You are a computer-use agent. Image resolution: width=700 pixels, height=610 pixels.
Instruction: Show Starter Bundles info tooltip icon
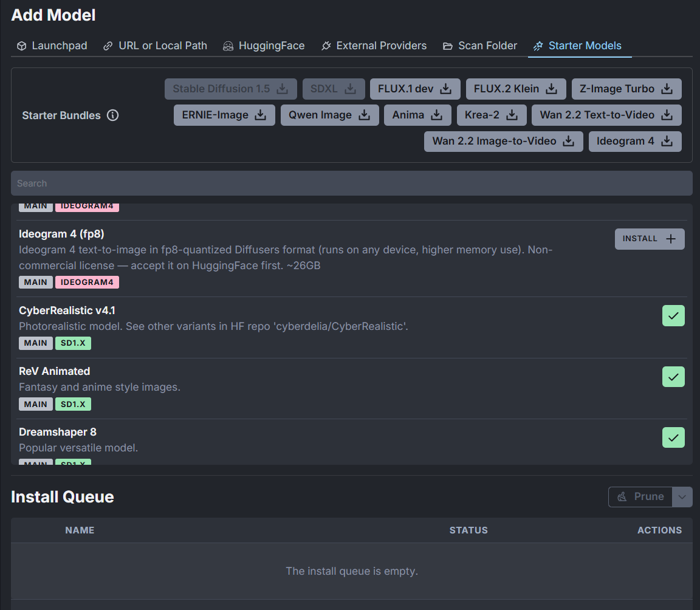113,115
